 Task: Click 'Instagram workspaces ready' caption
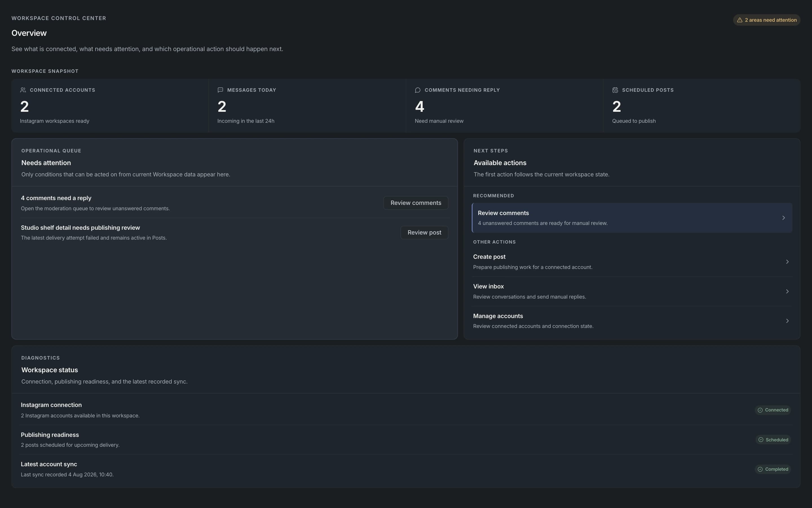(x=54, y=121)
